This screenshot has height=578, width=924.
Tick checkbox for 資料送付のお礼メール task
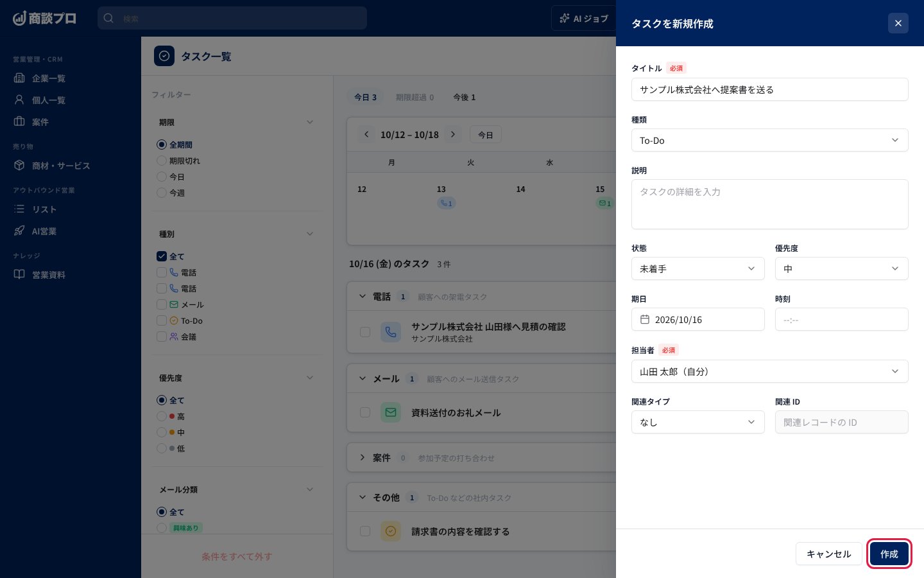coord(365,412)
